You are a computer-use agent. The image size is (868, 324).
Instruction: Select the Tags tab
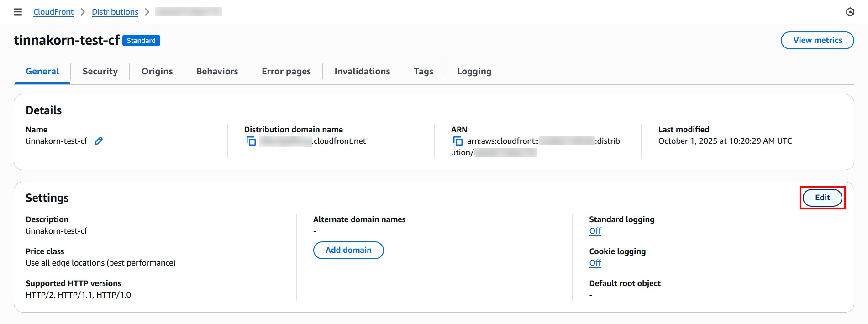423,71
